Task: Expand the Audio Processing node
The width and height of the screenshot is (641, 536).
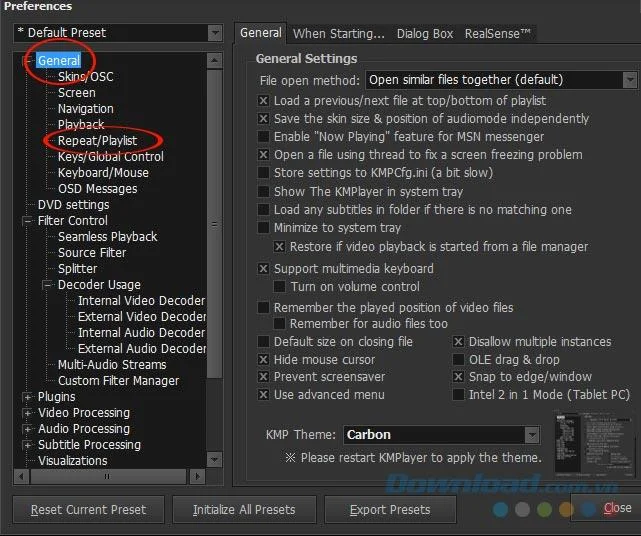Action: click(x=27, y=429)
